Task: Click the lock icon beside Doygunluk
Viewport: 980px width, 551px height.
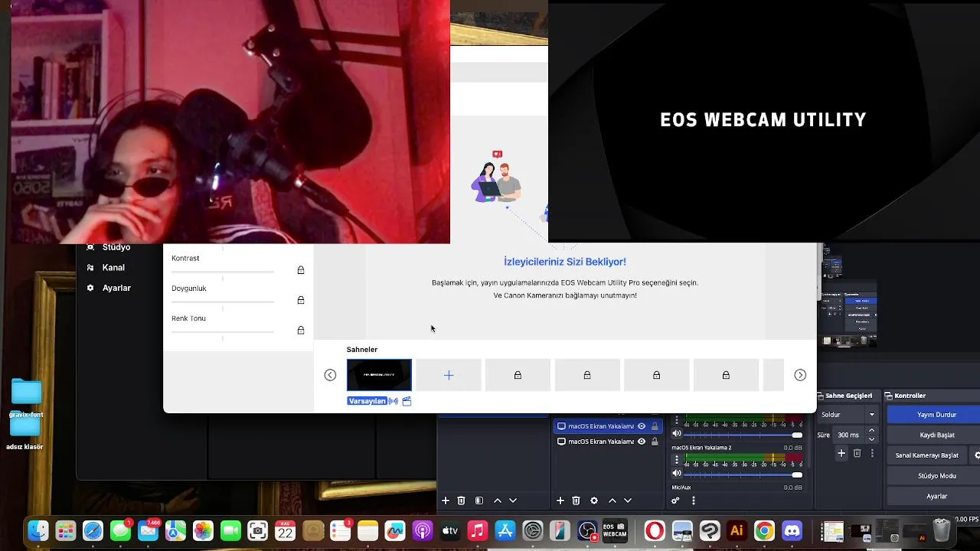Action: tap(301, 300)
